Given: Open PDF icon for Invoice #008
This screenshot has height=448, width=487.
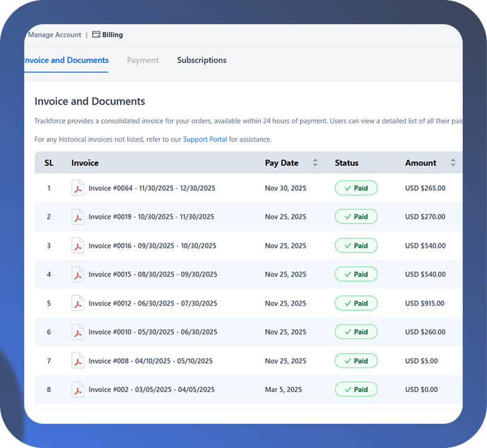Looking at the screenshot, I should click(x=78, y=361).
